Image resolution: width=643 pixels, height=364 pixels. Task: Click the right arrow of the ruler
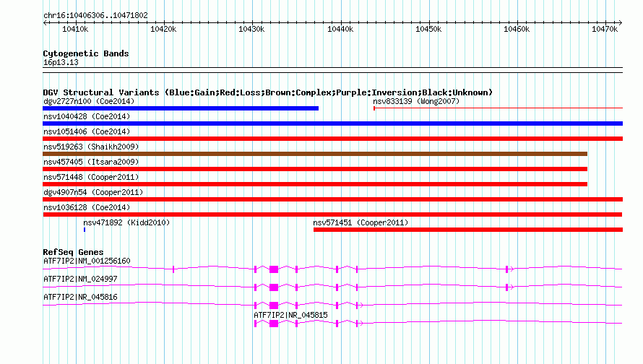620,22
